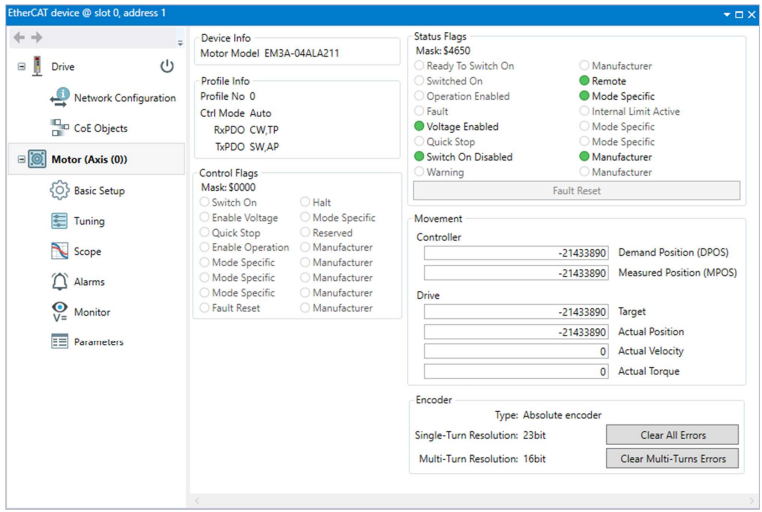Click the Remote status indicator
This screenshot has height=512, width=762.
[584, 81]
